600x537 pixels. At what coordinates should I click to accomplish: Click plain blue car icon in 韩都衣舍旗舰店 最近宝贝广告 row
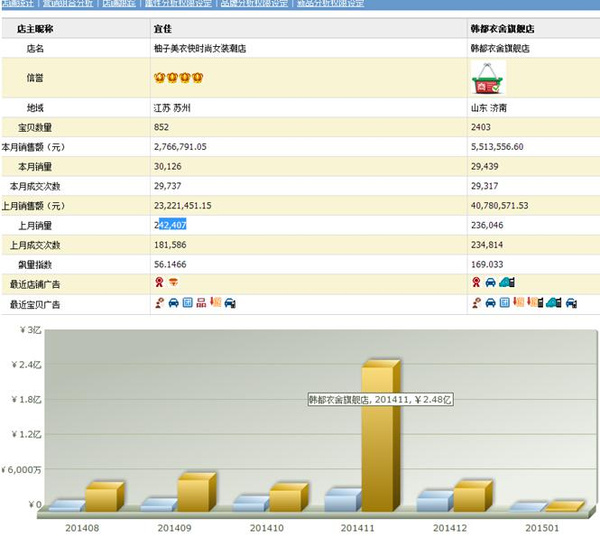click(x=490, y=303)
